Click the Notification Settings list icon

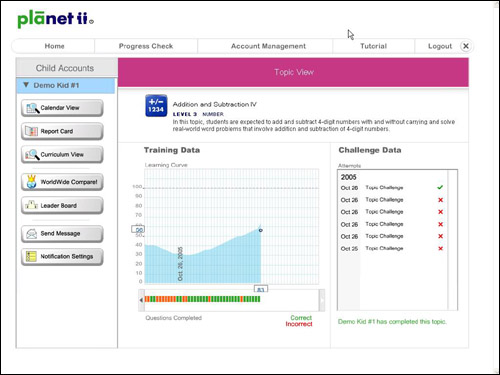[x=31, y=256]
